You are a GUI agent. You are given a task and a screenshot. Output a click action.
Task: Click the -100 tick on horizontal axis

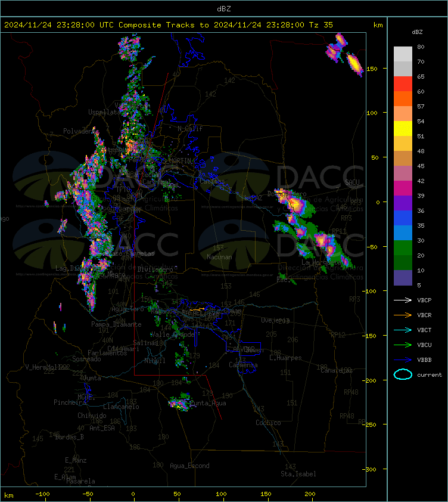click(x=42, y=494)
